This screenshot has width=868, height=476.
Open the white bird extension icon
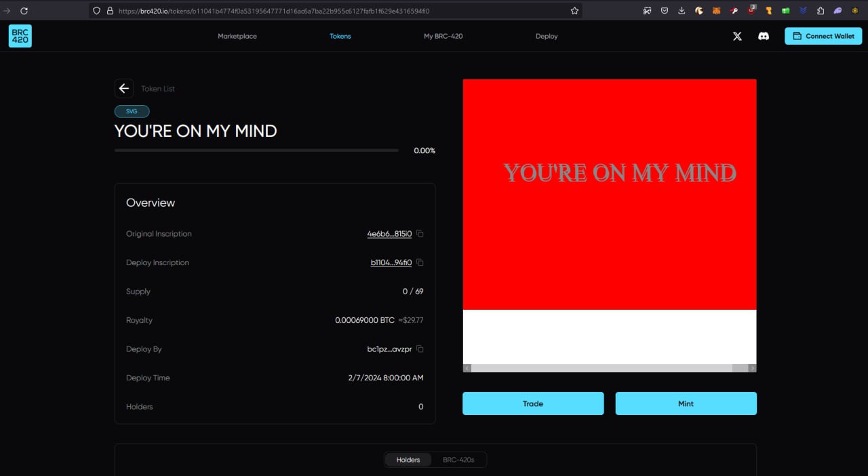point(698,11)
